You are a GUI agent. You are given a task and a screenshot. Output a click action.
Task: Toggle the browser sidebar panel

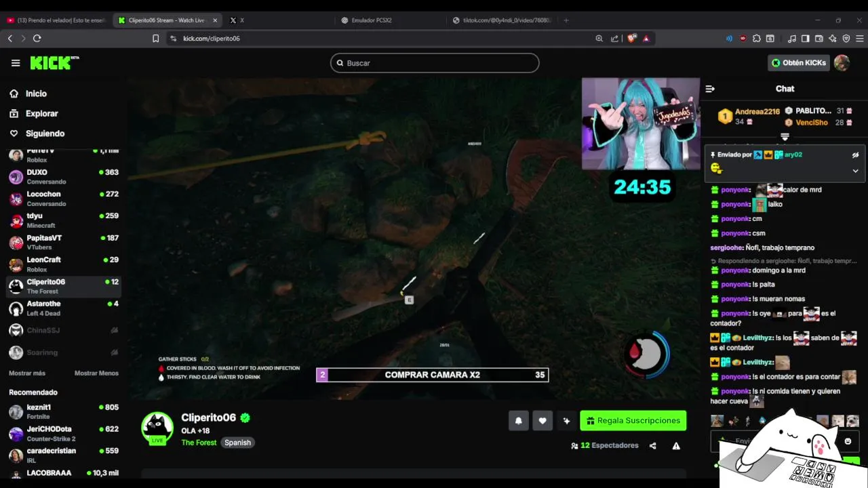(806, 39)
